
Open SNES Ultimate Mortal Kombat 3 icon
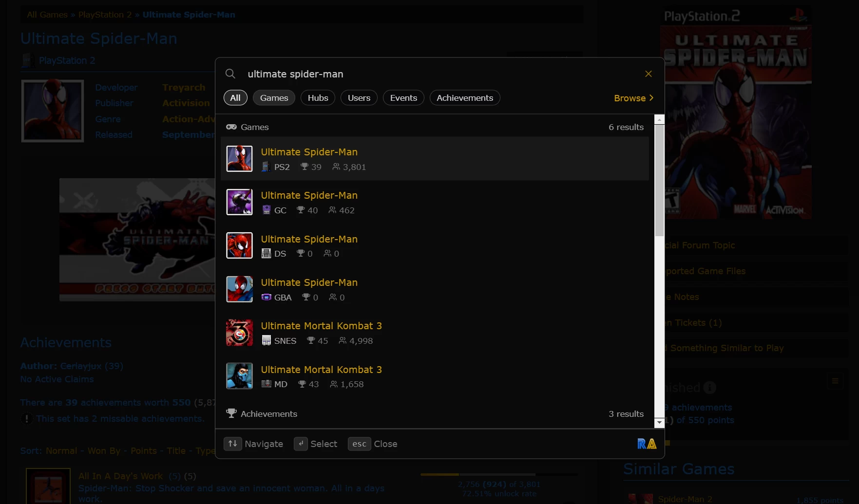pyautogui.click(x=239, y=333)
